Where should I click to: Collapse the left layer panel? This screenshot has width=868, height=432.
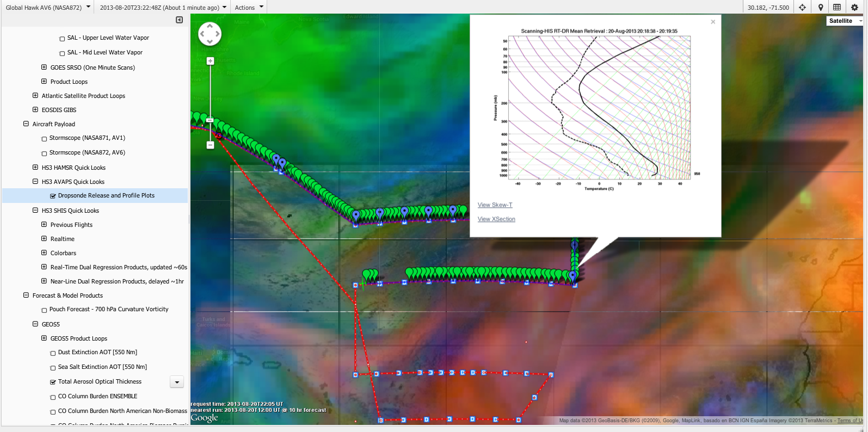tap(179, 20)
